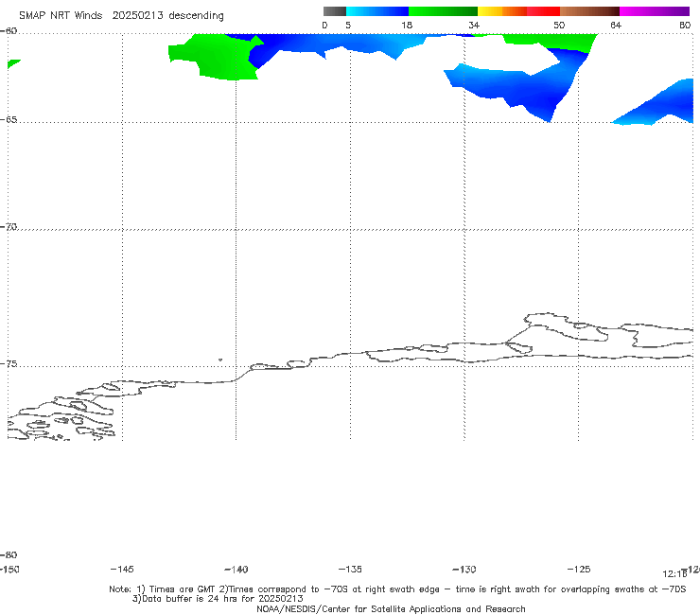Image resolution: width=700 pixels, height=615 pixels.
Task: Click the magenta-purple segment of the color bar
Action: tap(655, 11)
